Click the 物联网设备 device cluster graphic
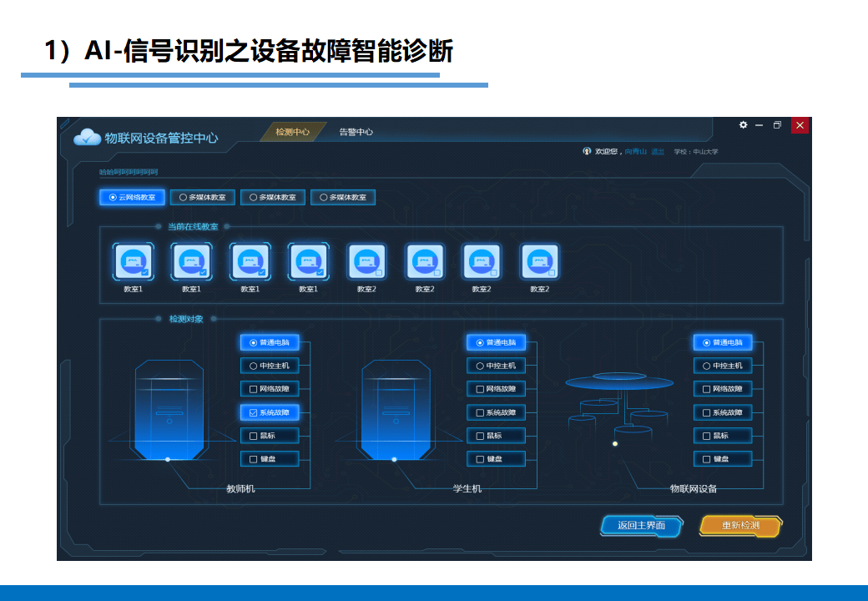This screenshot has height=601, width=868. point(618,409)
